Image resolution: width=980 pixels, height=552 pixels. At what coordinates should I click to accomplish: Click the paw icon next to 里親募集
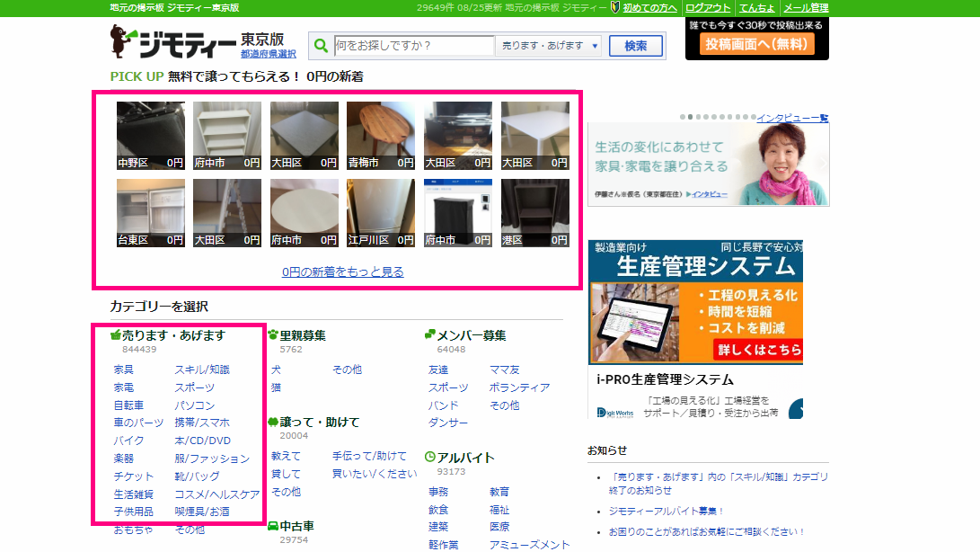273,335
